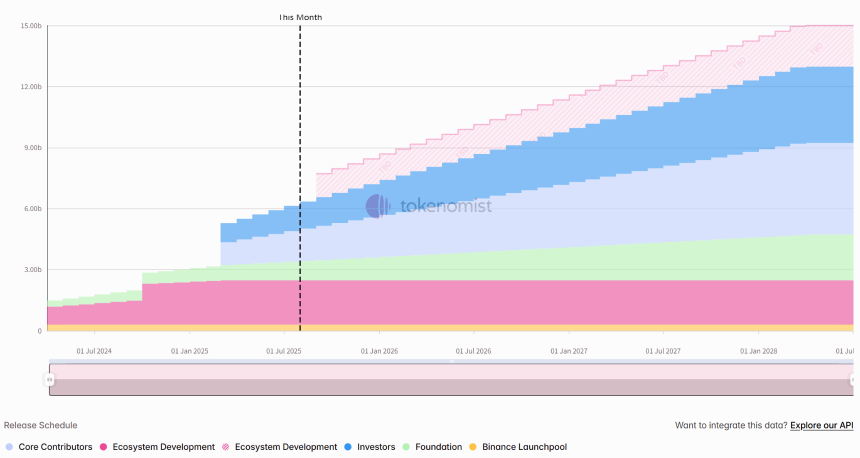Click the 01 Jan 2026 axis label

click(376, 351)
